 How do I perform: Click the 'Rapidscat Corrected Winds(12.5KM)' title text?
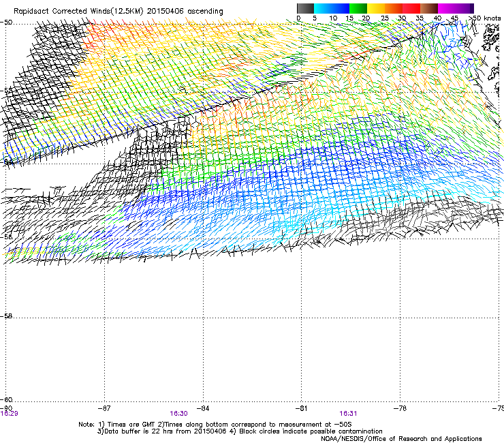tap(78, 12)
